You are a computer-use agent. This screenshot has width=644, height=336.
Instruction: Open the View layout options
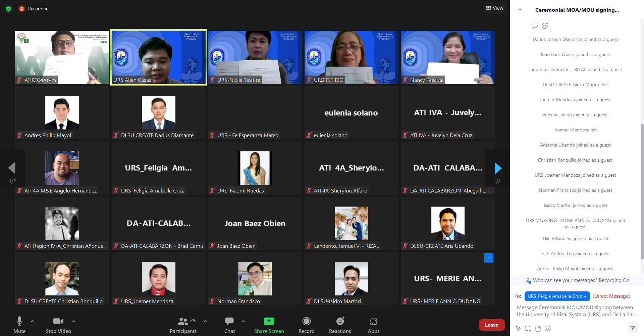click(494, 8)
